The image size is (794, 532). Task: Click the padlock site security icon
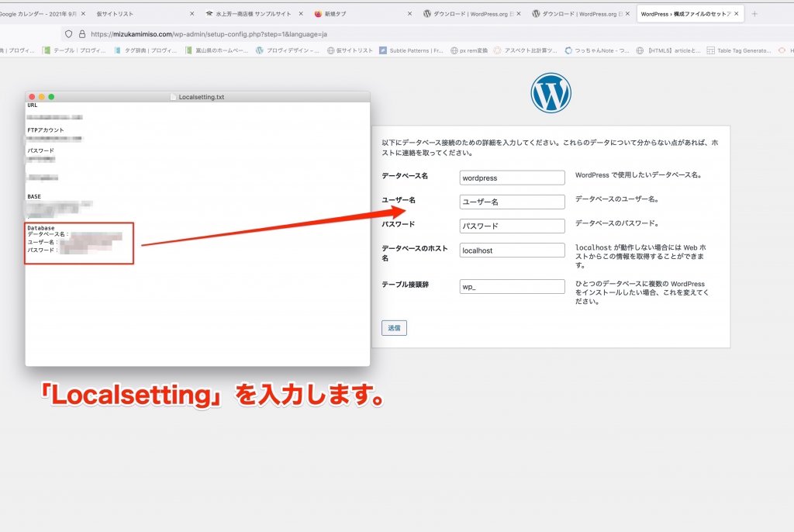click(x=81, y=34)
